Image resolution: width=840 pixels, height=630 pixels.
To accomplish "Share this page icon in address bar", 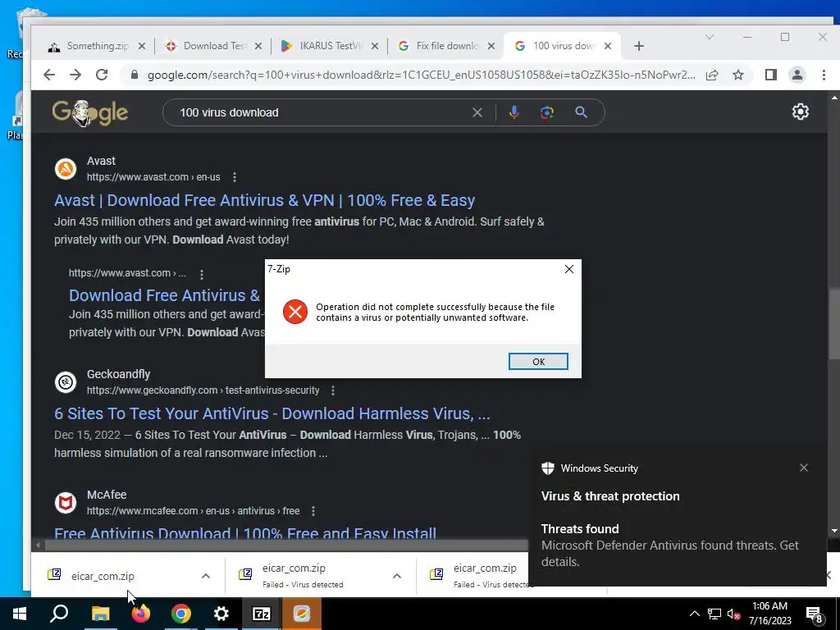I will [712, 75].
